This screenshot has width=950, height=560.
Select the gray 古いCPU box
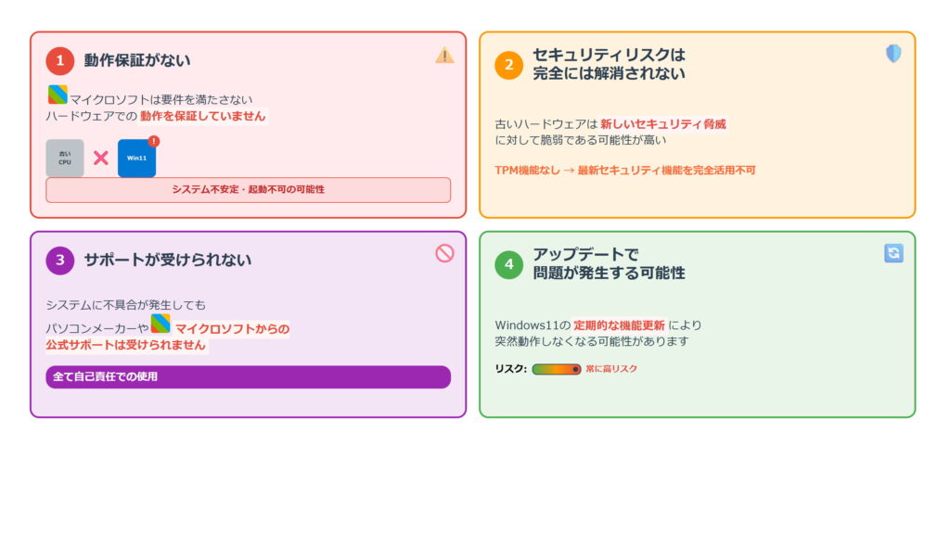point(65,159)
